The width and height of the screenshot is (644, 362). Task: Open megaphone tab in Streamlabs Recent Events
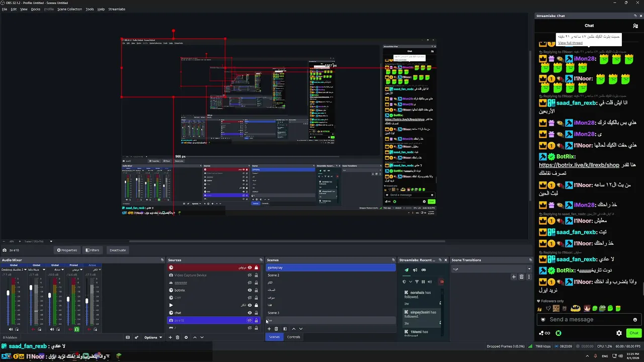(x=415, y=270)
